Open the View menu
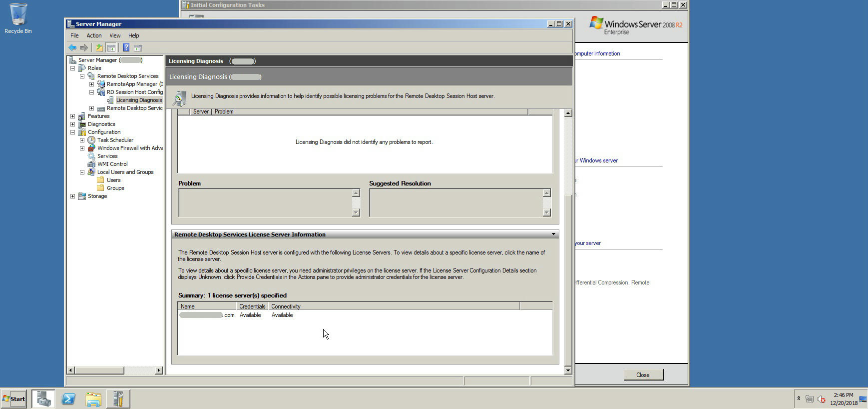Screen dimensions: 868x409 coord(115,35)
